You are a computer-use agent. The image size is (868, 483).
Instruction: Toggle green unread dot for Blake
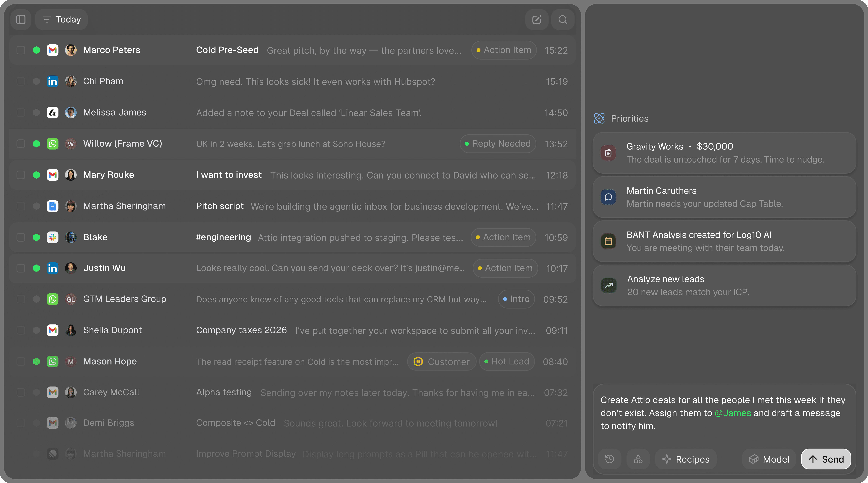(36, 237)
